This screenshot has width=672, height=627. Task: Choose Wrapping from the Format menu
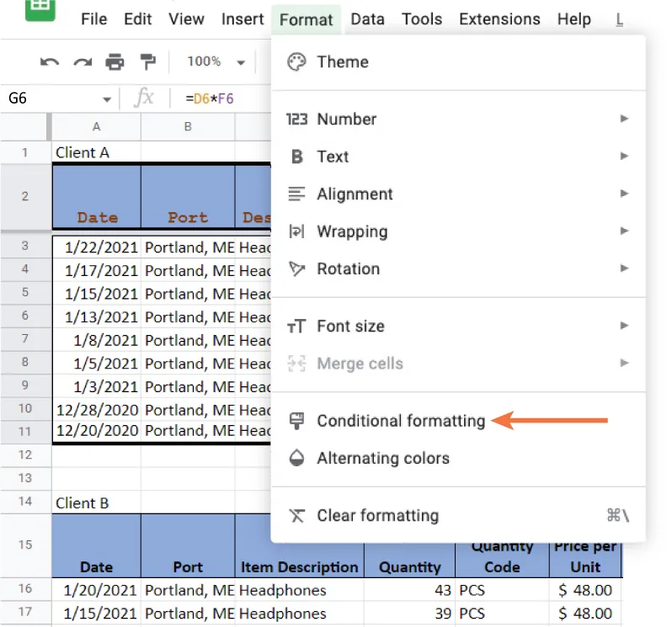point(352,231)
